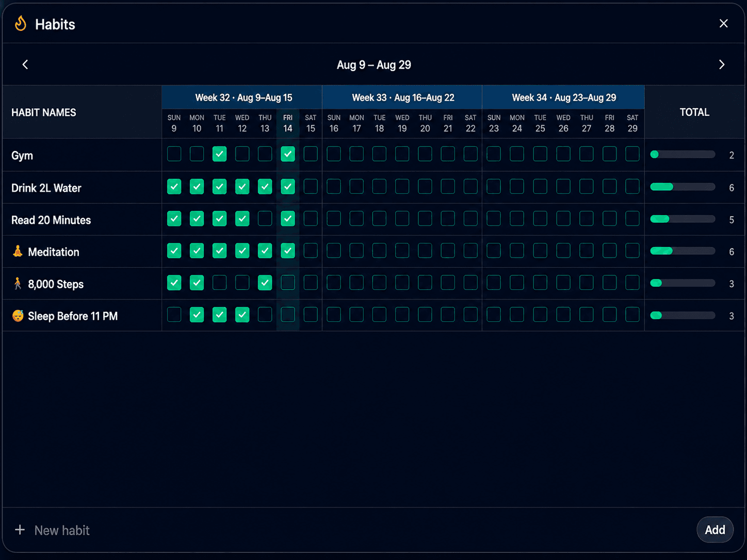The width and height of the screenshot is (747, 560).
Task: Select Week 33 header
Action: coord(402,97)
